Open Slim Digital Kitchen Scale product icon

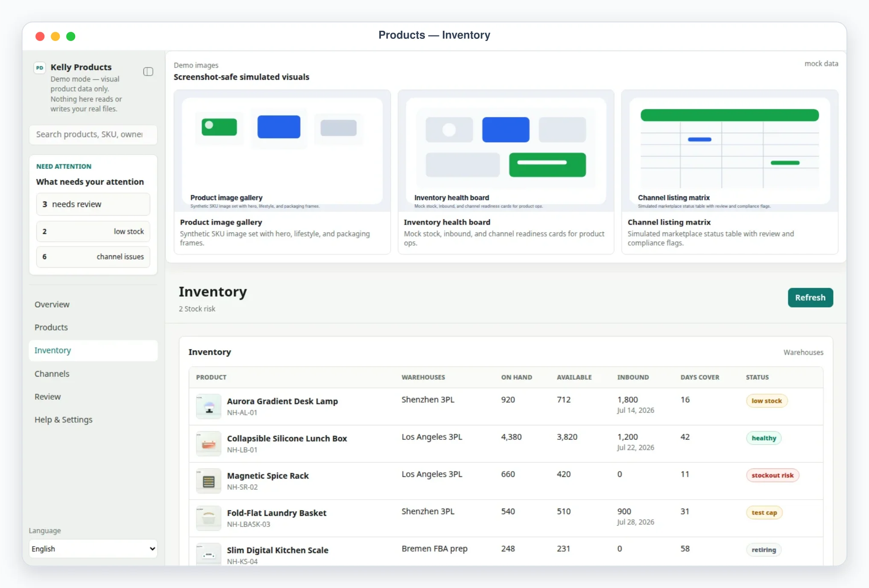pos(209,554)
